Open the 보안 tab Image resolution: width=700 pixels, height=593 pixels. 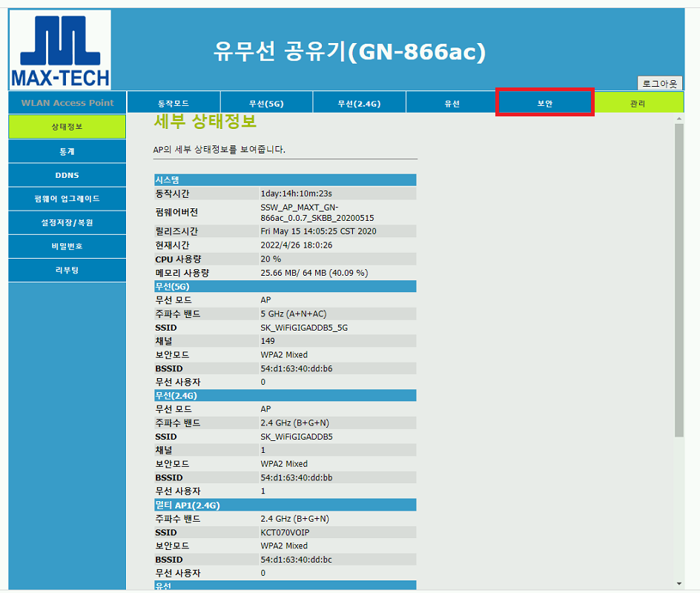point(544,103)
